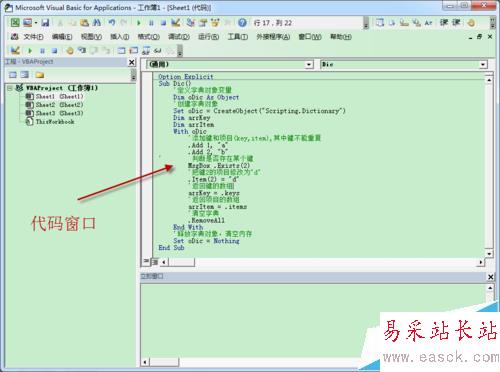This screenshot has height=372, width=500.
Task: Open the Locals Window icon
Action: pyautogui.click(x=121, y=50)
